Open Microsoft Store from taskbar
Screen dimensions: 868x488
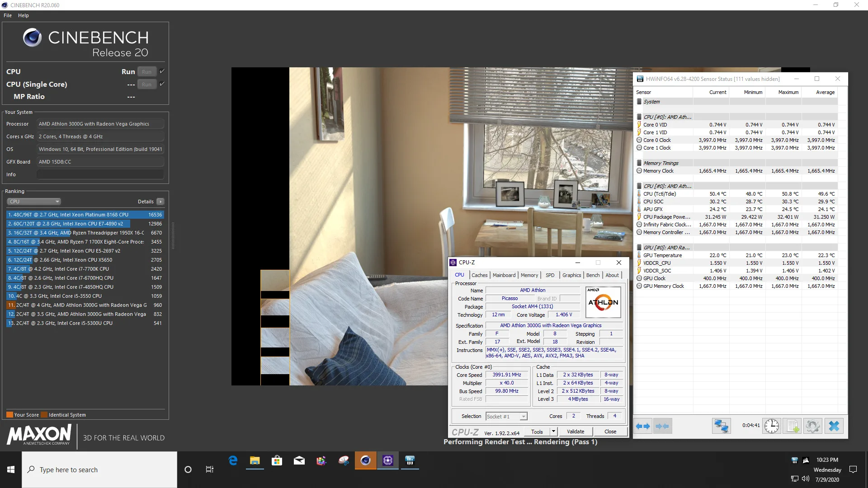pos(277,460)
